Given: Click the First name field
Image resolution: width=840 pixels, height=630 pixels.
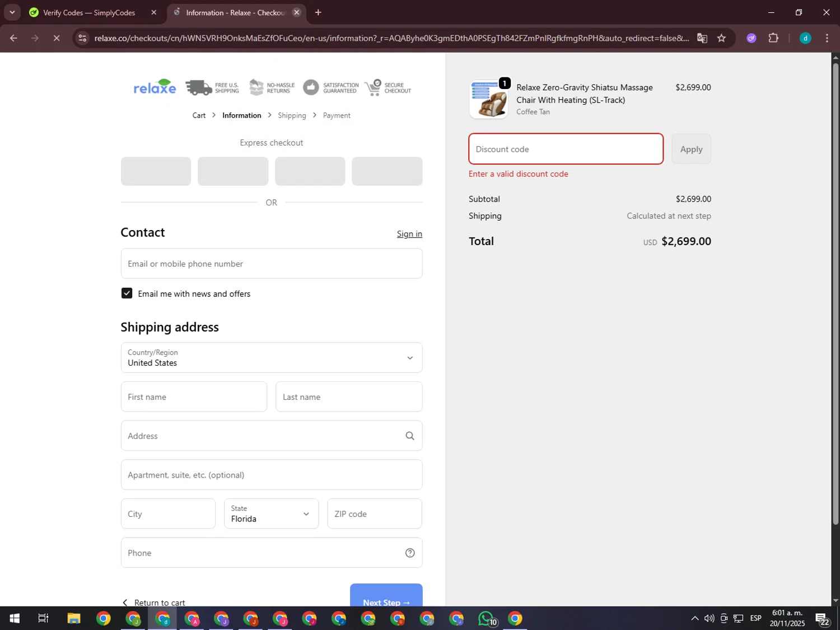Looking at the screenshot, I should (x=194, y=397).
